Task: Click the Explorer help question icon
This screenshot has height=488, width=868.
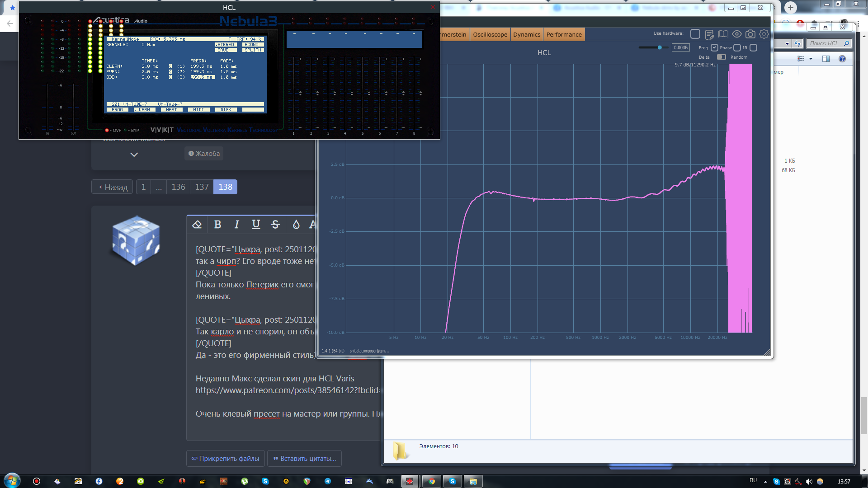Action: click(842, 59)
